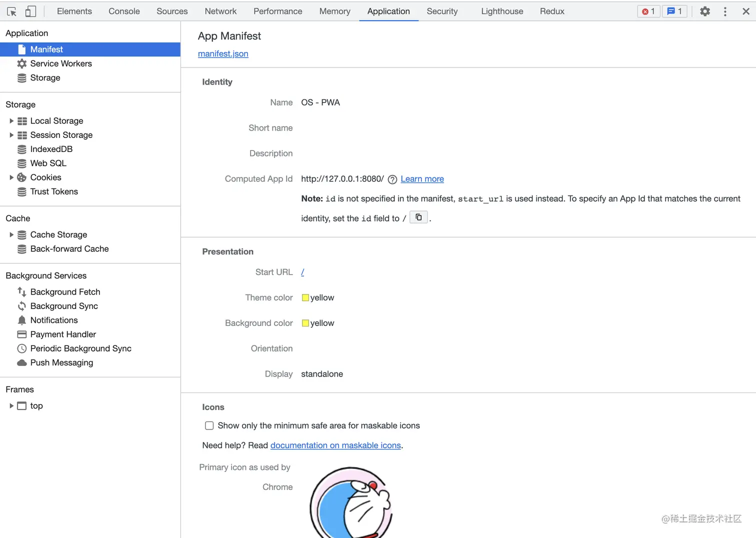Image resolution: width=756 pixels, height=538 pixels.
Task: Click the Periodic Background Sync clock icon
Action: click(22, 348)
